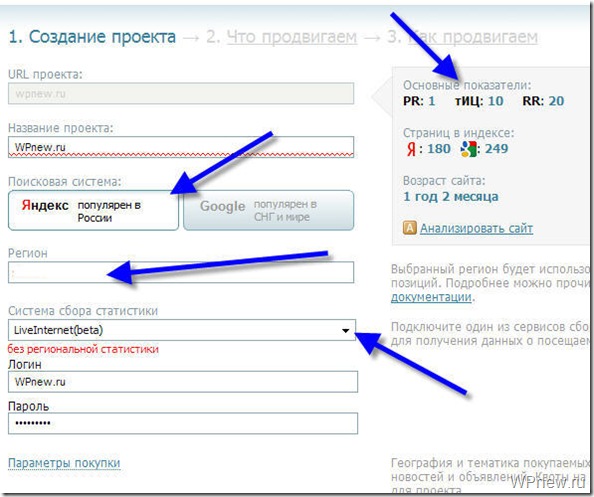The width and height of the screenshot is (594, 497).
Task: Click the Название проекта input field
Action: tap(181, 147)
